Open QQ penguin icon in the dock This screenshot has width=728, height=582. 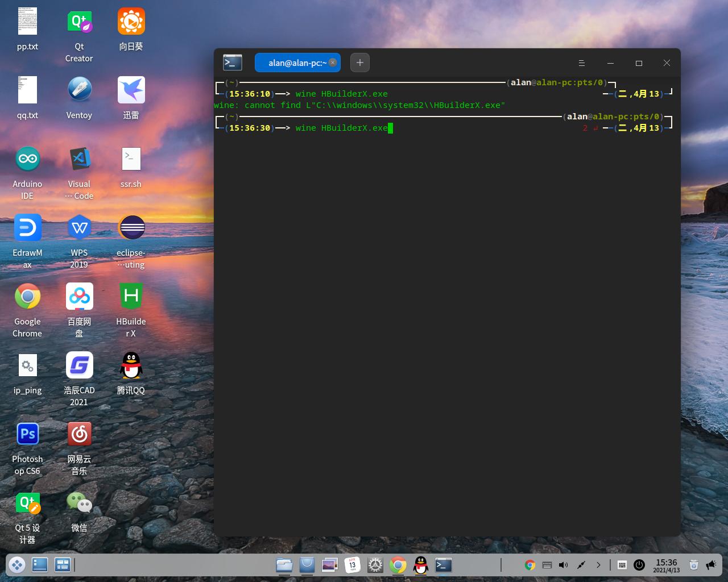click(421, 565)
